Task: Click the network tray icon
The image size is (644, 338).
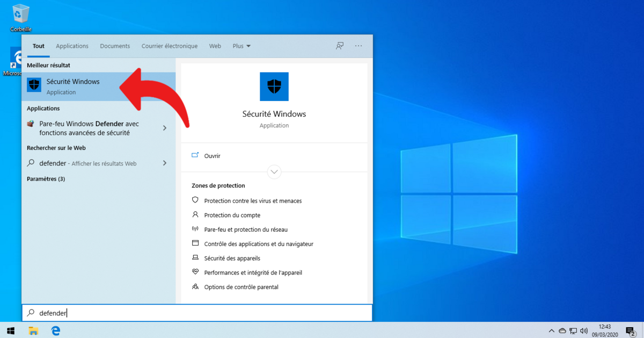Action: coord(573,330)
